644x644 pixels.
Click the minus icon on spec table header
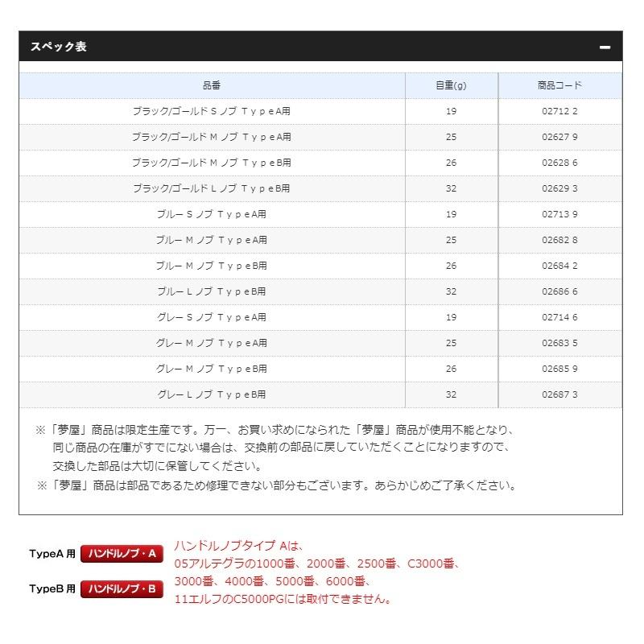pos(607,48)
